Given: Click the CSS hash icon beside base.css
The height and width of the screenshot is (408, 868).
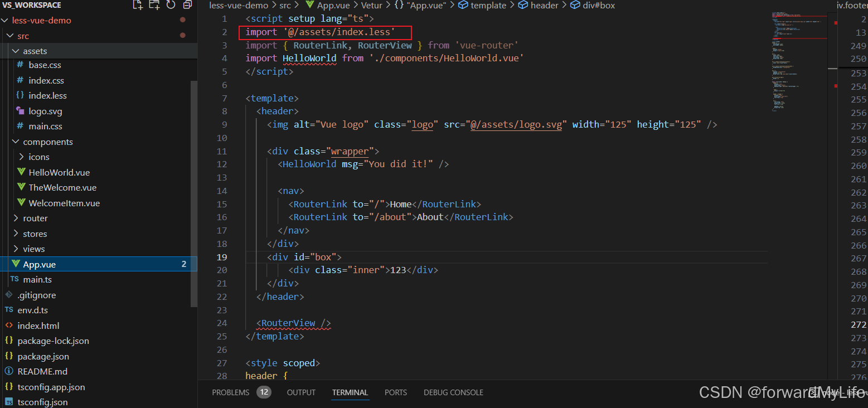Looking at the screenshot, I should 21,65.
